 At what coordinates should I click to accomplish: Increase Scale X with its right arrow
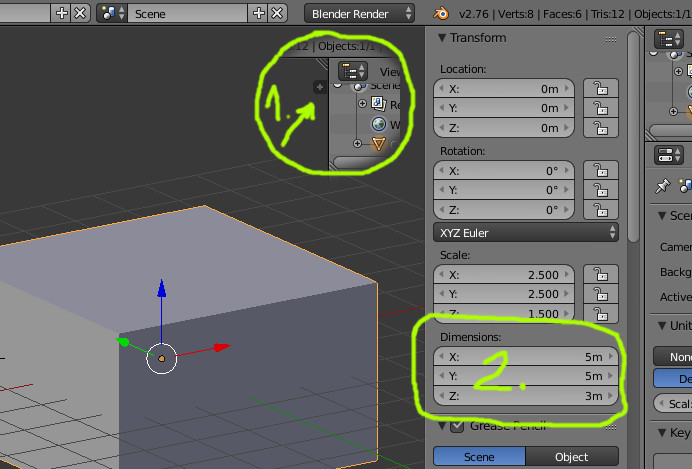(567, 275)
